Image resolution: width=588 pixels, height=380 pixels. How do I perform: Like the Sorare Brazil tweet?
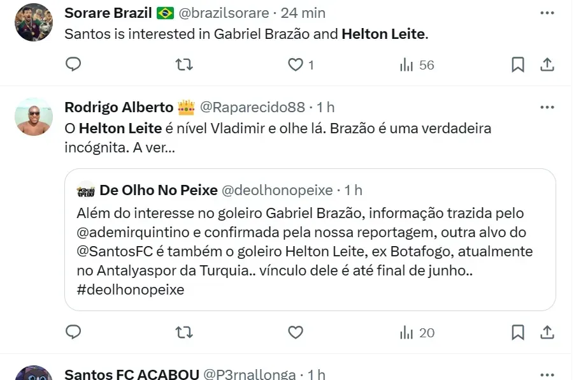pos(296,64)
